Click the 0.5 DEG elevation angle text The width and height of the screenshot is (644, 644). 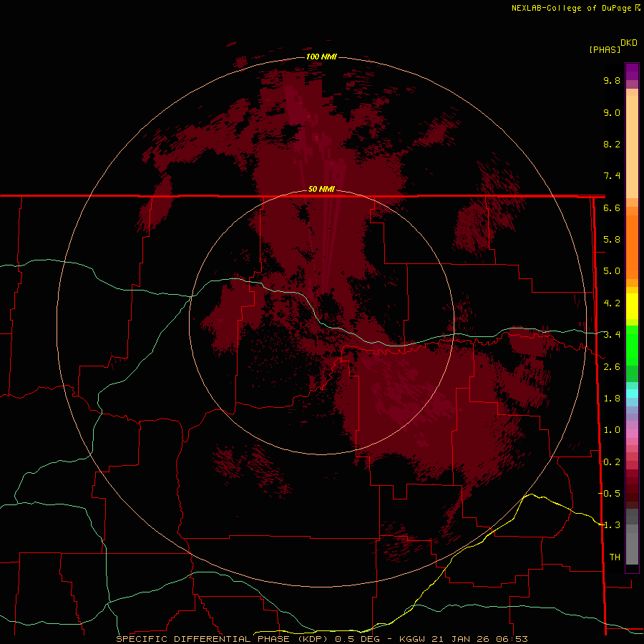357,639
